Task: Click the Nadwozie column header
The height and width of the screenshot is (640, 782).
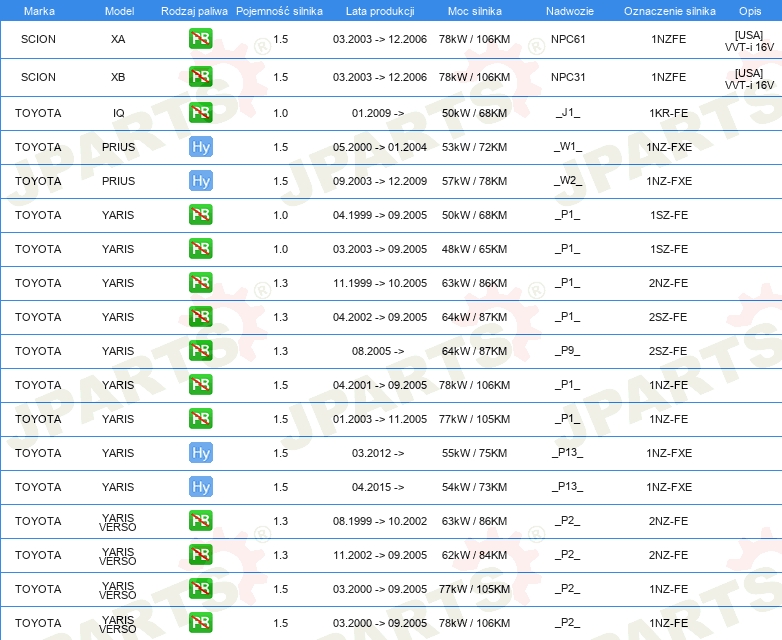Action: coord(570,11)
